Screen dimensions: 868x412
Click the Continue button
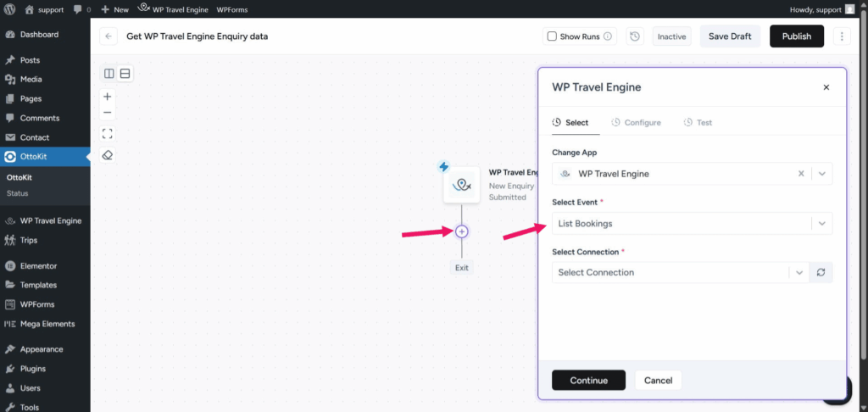coord(588,381)
